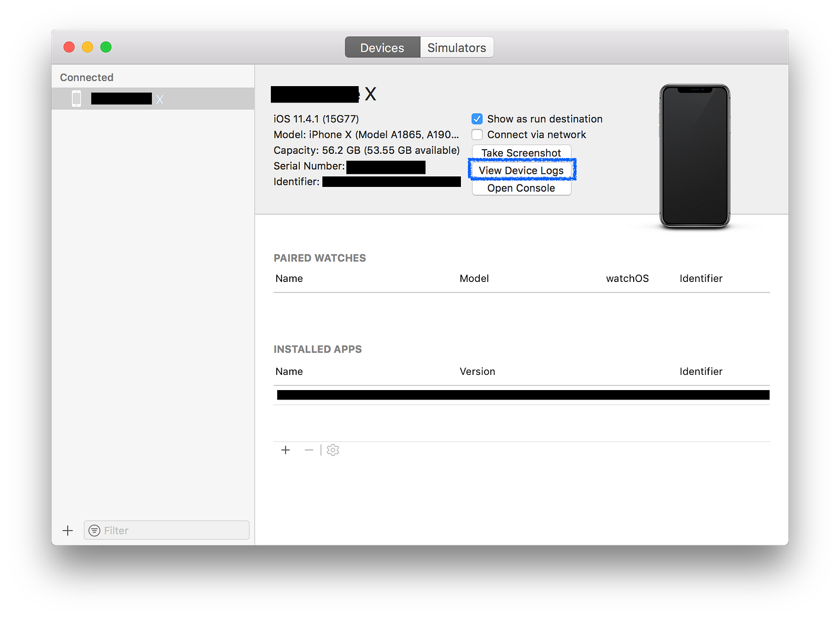Click the Name column header under Paired Watches
This screenshot has width=840, height=619.
(x=289, y=278)
